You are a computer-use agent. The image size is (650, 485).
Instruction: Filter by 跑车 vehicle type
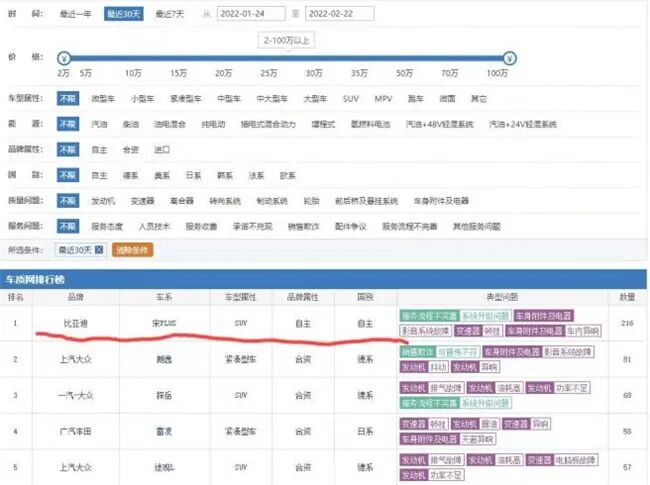click(415, 99)
